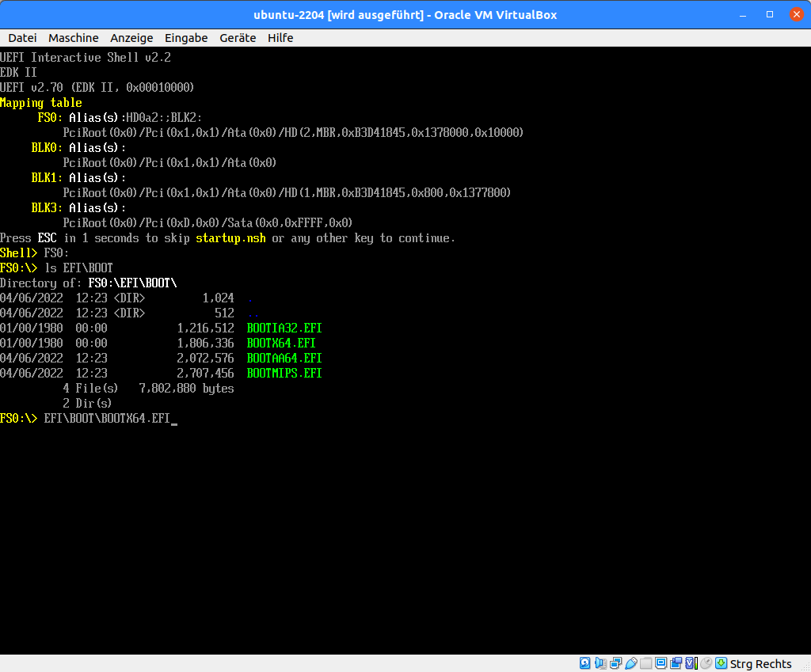Click the audio status icon in status bar
Screen dimensions: 811x672
coord(600,663)
